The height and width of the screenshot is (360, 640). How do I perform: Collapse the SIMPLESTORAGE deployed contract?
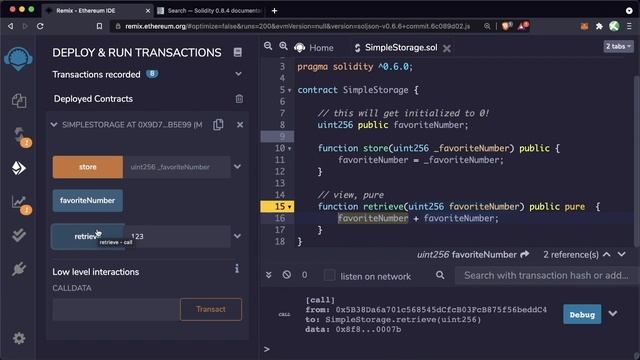[x=54, y=124]
